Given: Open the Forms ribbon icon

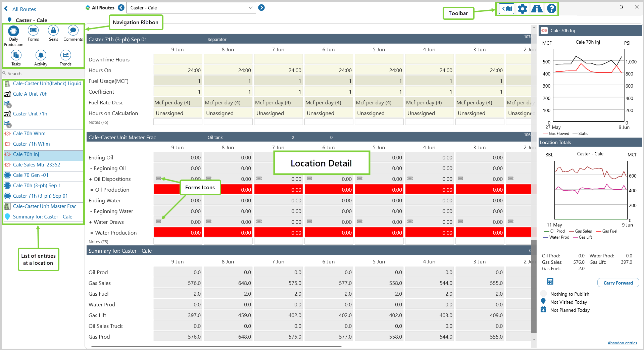Looking at the screenshot, I should click(33, 31).
